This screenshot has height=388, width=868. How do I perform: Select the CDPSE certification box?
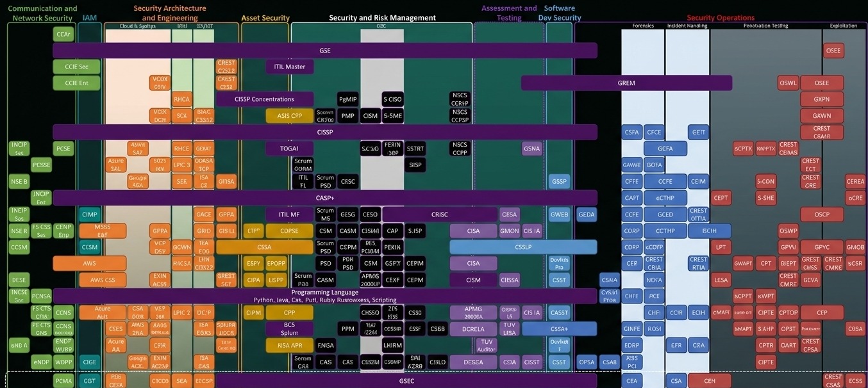click(289, 231)
